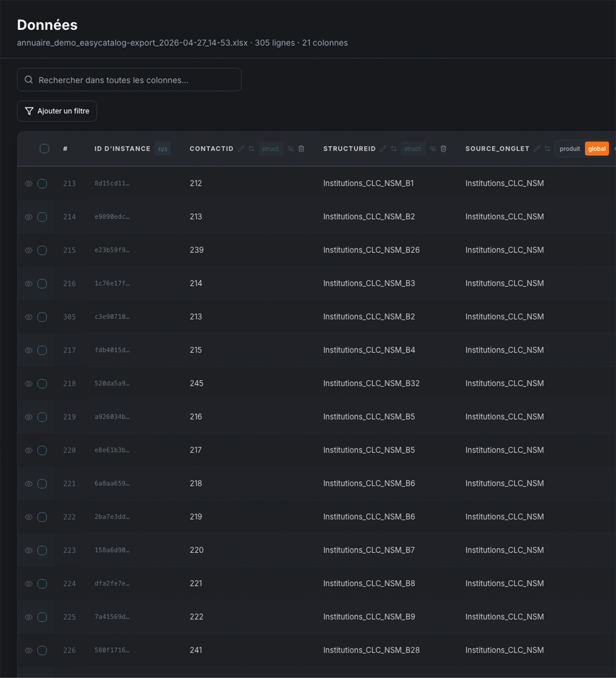
Task: Tick the checkbox for row 215
Action: point(42,250)
